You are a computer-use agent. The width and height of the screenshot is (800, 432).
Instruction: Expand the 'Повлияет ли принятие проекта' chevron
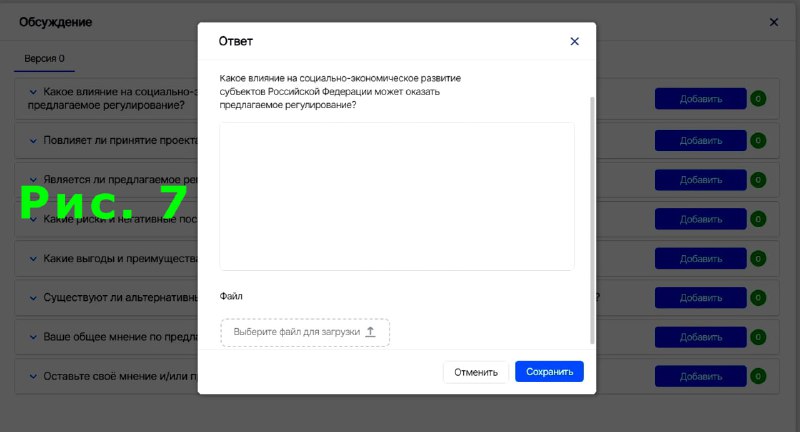[33, 141]
